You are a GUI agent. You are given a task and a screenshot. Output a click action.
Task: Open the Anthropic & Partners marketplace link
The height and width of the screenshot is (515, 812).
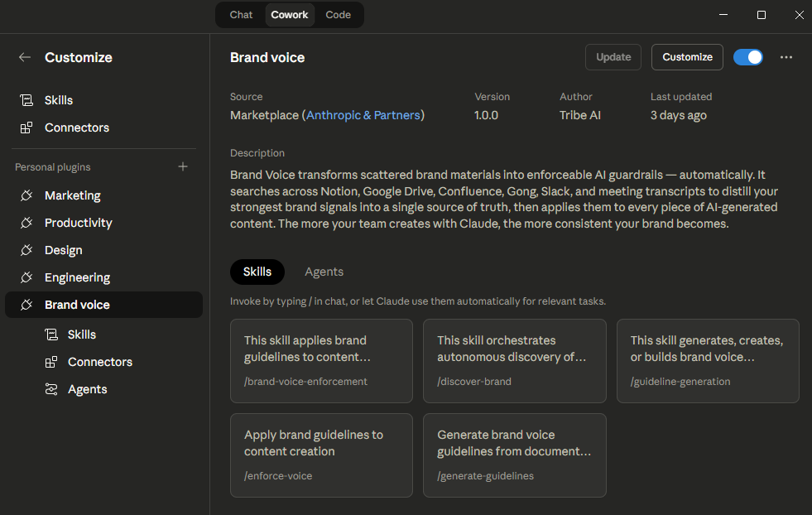(363, 115)
